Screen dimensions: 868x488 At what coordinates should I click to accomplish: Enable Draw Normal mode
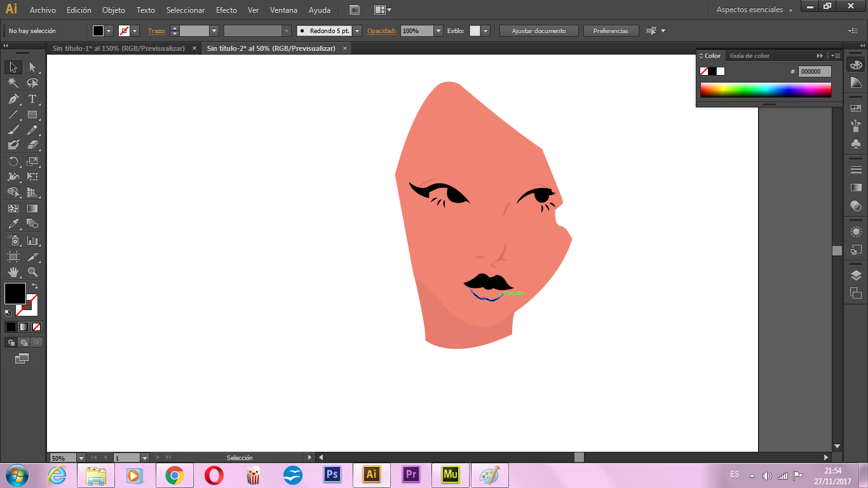tap(11, 342)
